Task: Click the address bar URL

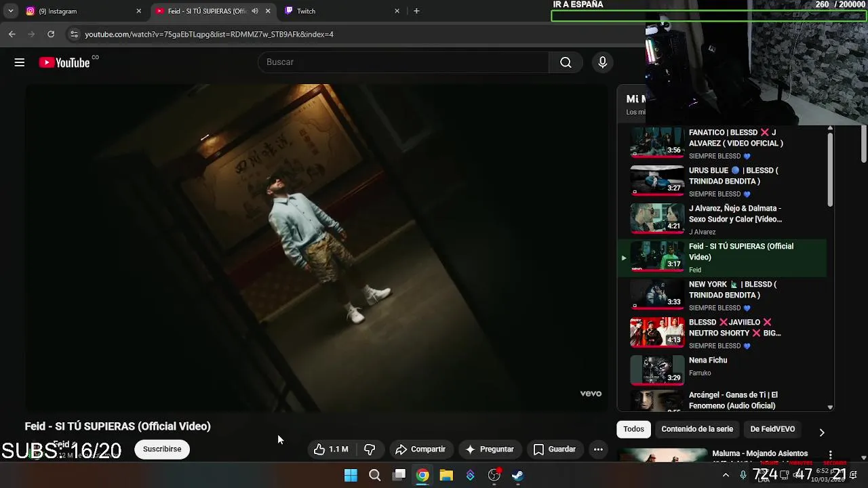Action: point(209,34)
